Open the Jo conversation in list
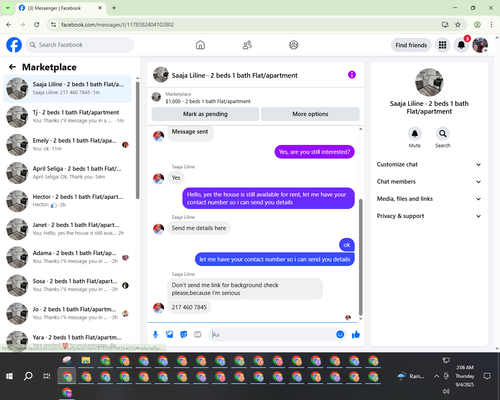This screenshot has height=400, width=500. pos(68,313)
